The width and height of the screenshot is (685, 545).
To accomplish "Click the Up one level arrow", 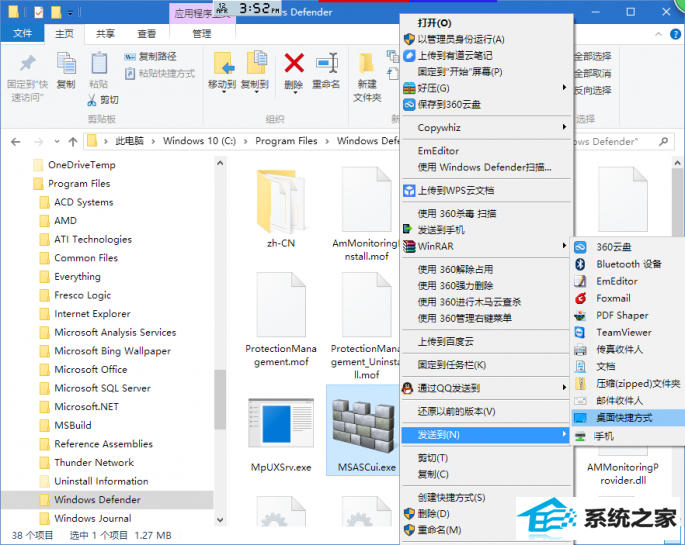I will [x=73, y=141].
